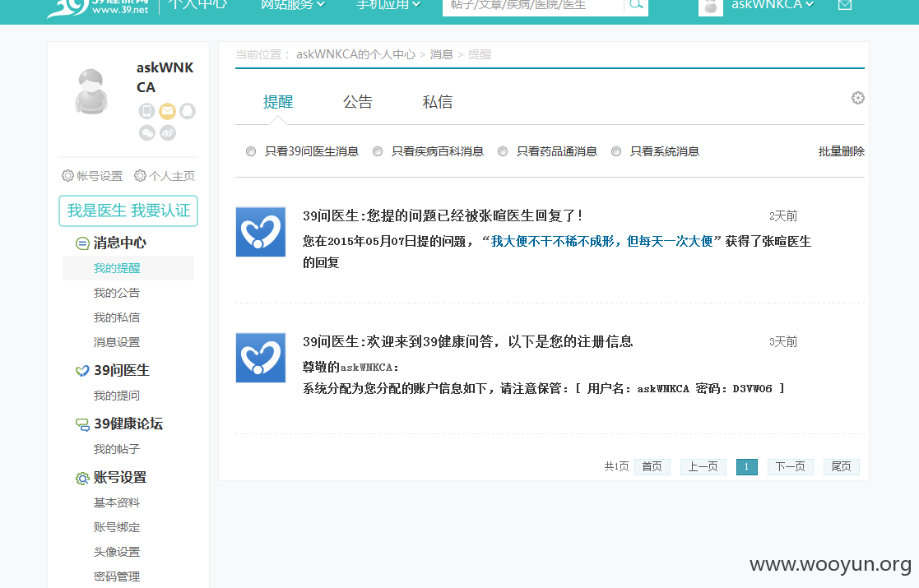Open 头像设置 in sidebar

point(117,553)
